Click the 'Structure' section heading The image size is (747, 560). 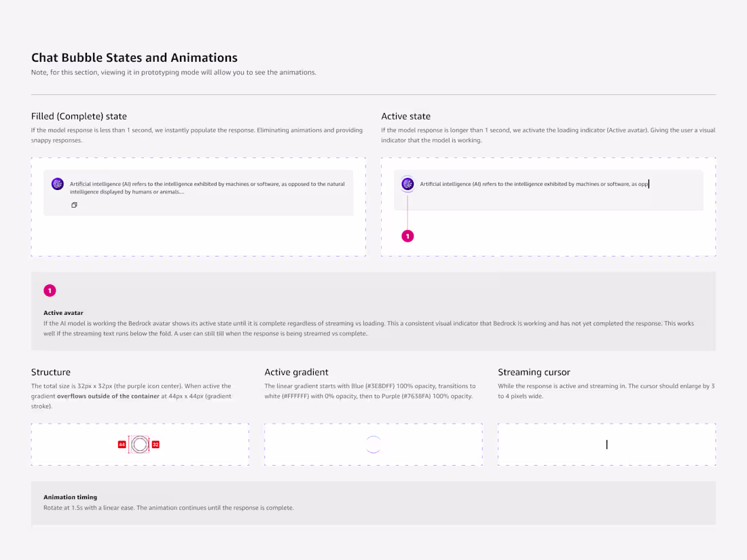pyautogui.click(x=51, y=372)
